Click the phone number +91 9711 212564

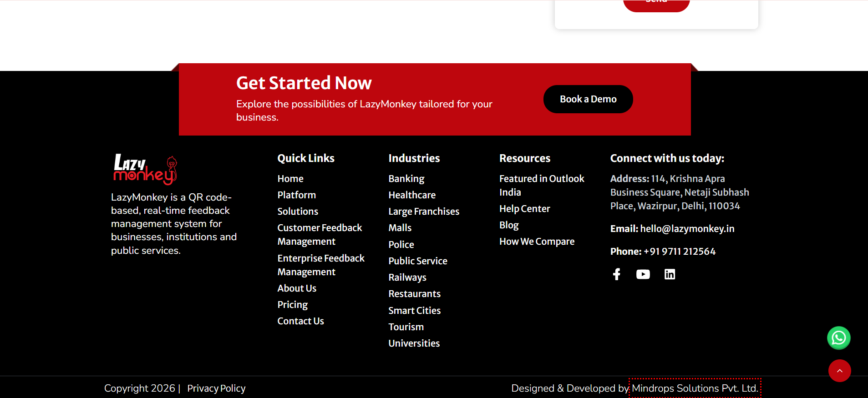(x=680, y=252)
